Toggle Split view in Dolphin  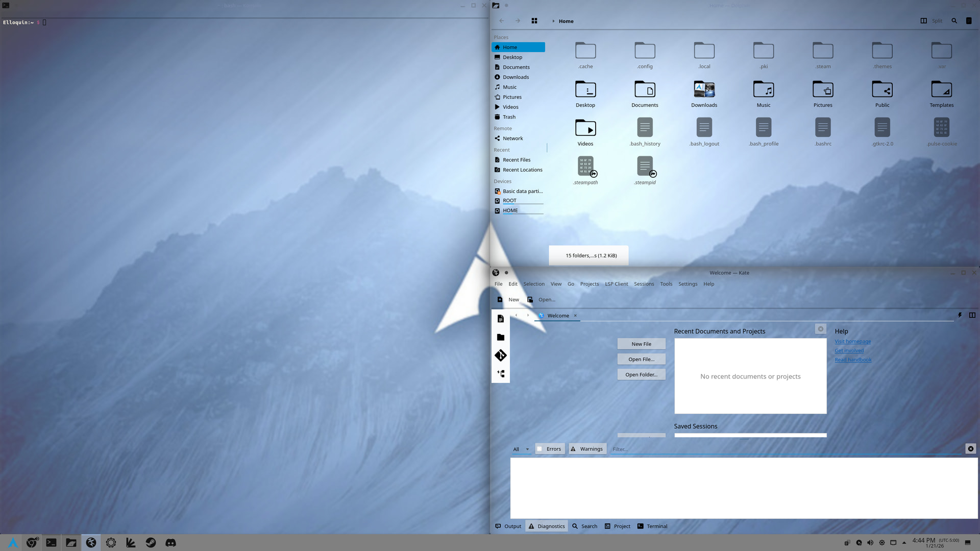click(x=932, y=21)
